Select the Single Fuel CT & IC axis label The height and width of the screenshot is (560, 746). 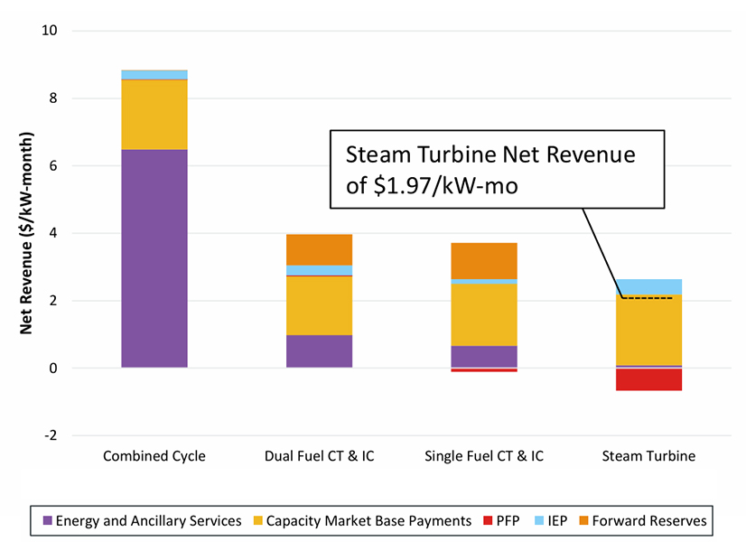tap(484, 456)
